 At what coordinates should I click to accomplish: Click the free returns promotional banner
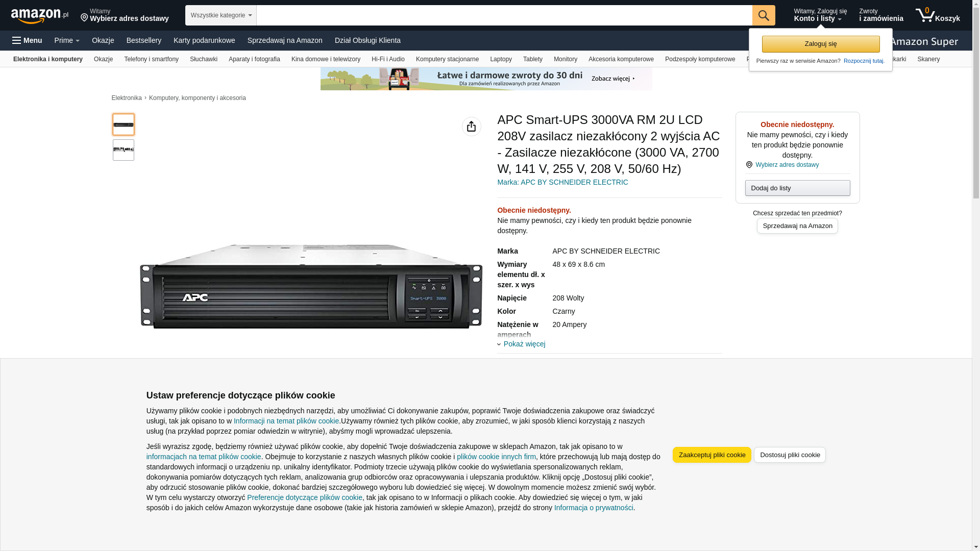tap(486, 79)
